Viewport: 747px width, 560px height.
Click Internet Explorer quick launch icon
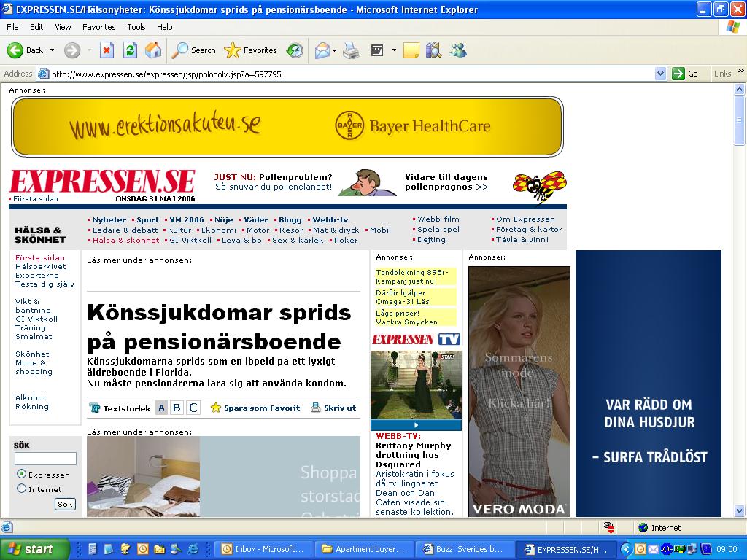193,549
